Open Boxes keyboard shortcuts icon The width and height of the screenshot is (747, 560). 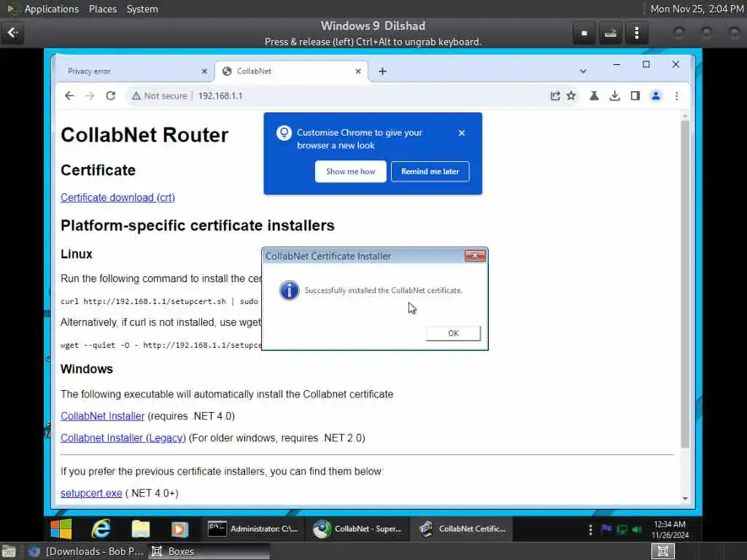point(611,33)
